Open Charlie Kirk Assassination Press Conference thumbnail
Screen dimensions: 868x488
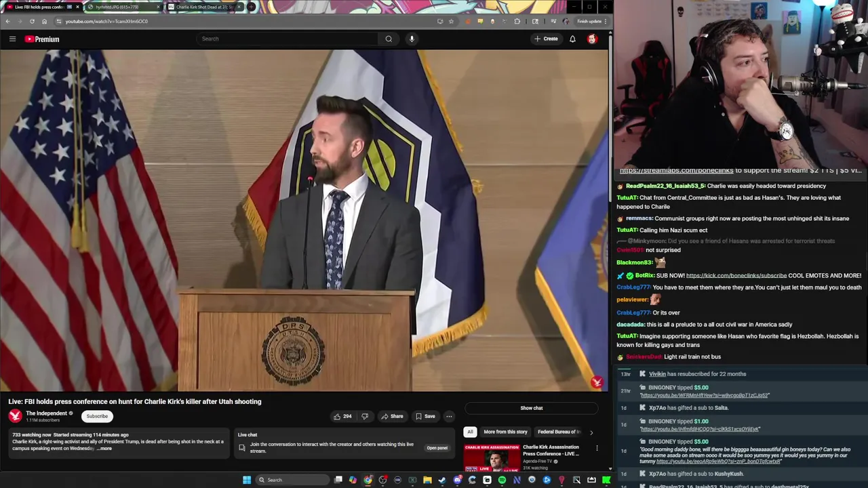(x=492, y=457)
